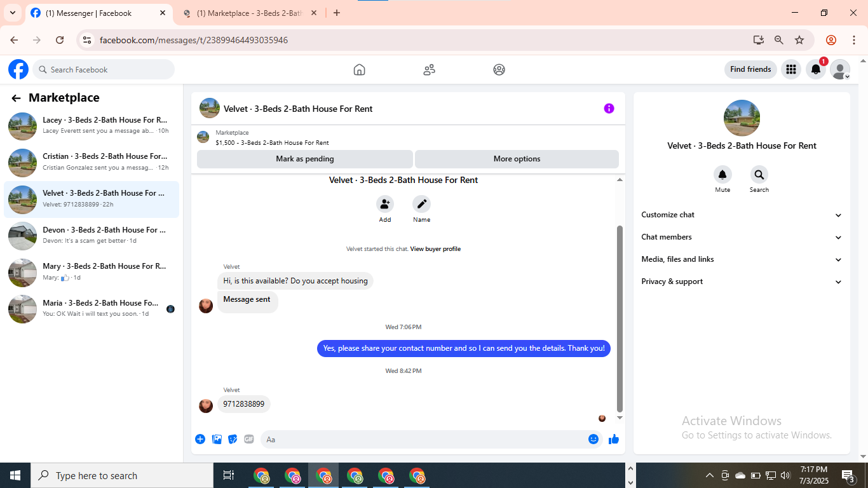Select the Messenger | Facebook tab
Image resolution: width=868 pixels, height=488 pixels.
(x=98, y=13)
